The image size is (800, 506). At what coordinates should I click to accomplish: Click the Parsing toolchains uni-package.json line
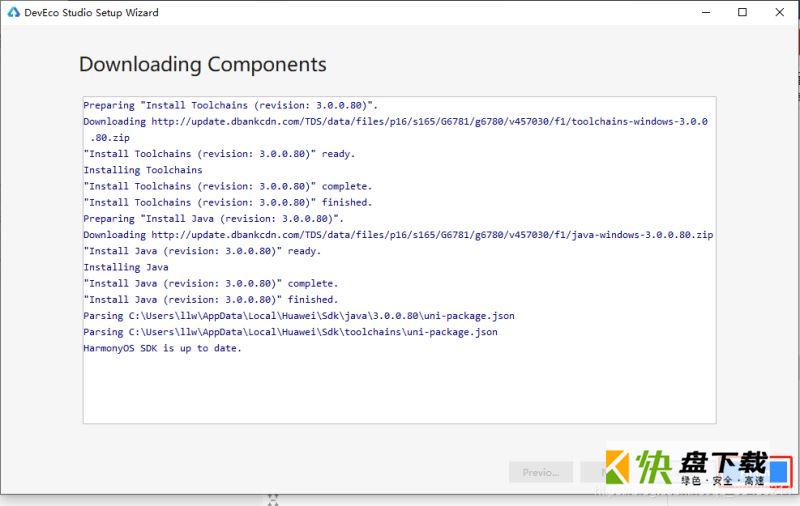click(290, 332)
